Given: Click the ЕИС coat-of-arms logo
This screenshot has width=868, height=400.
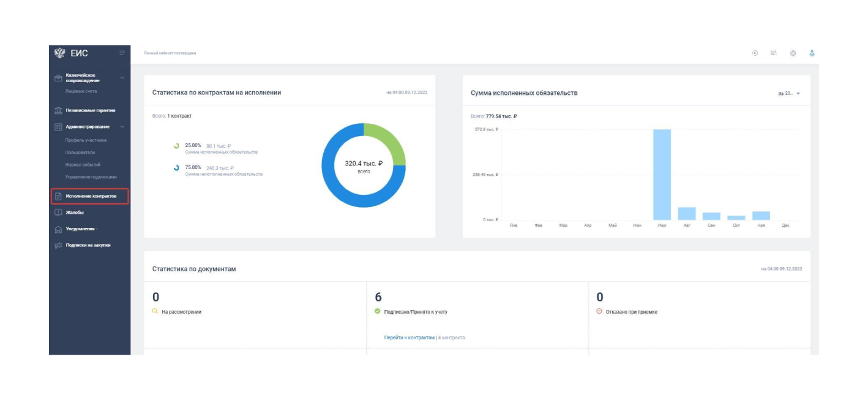Looking at the screenshot, I should (59, 53).
